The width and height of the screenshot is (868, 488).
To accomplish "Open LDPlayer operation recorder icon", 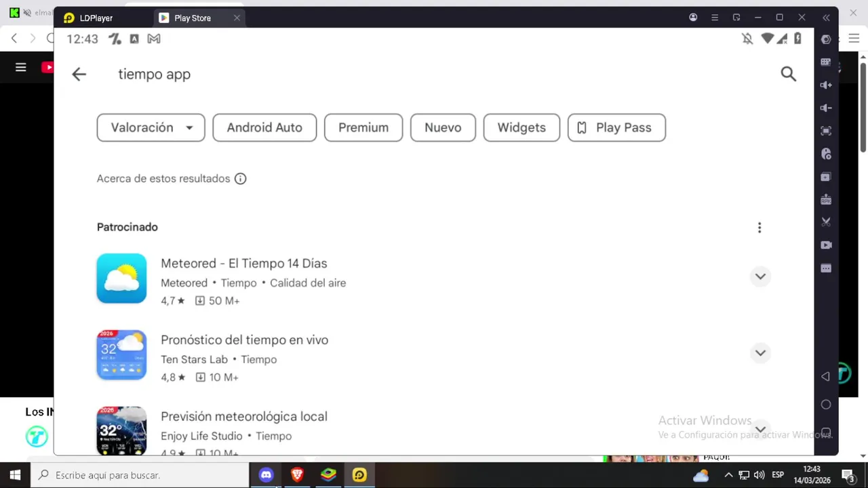I will (826, 154).
